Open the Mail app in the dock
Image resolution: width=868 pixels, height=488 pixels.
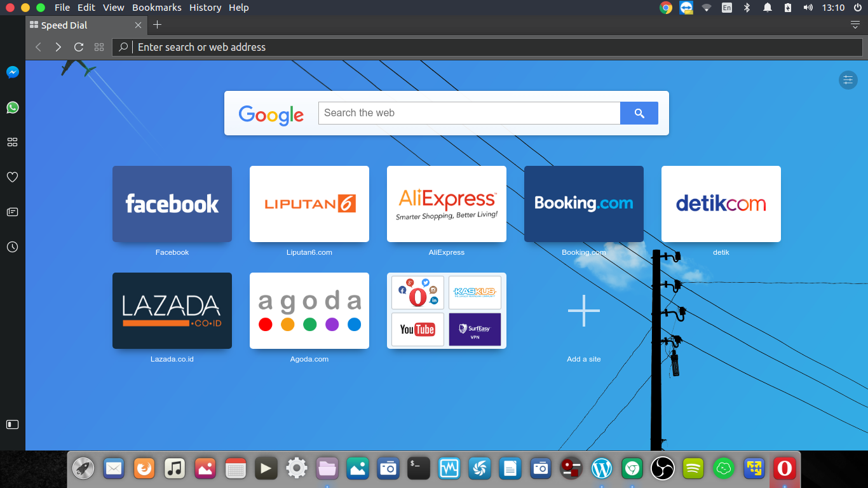point(114,469)
